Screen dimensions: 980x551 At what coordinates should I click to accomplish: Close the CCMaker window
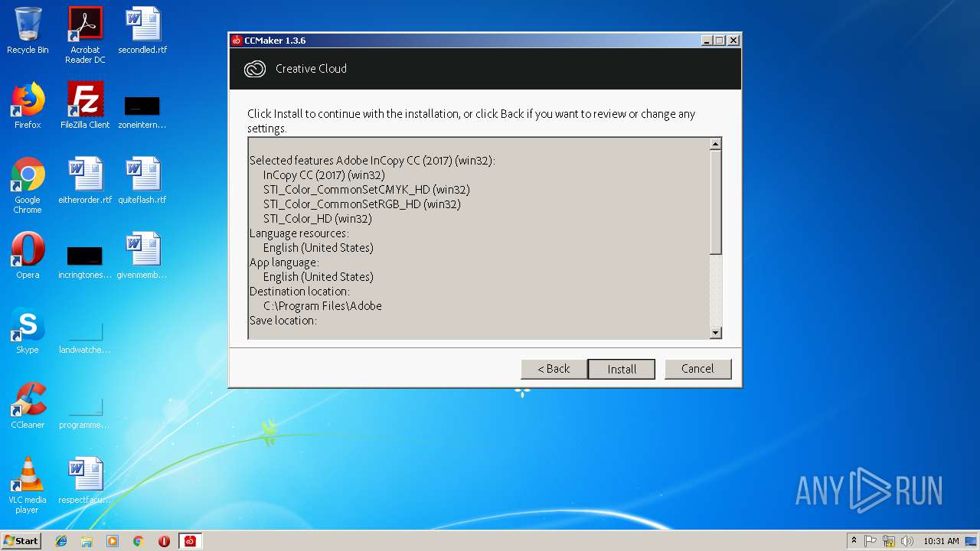733,41
